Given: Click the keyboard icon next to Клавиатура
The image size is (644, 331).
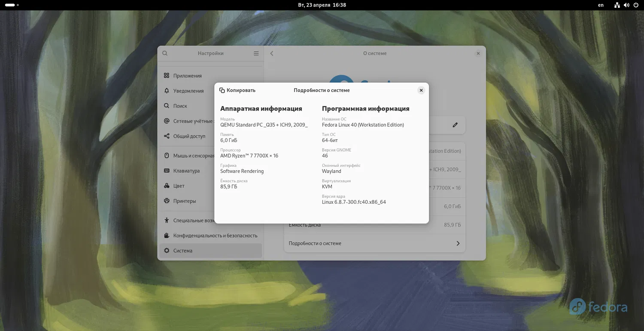Looking at the screenshot, I should tap(167, 171).
